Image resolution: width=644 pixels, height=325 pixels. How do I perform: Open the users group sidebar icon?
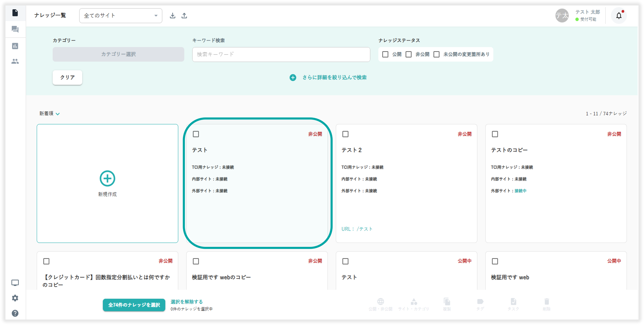point(15,61)
